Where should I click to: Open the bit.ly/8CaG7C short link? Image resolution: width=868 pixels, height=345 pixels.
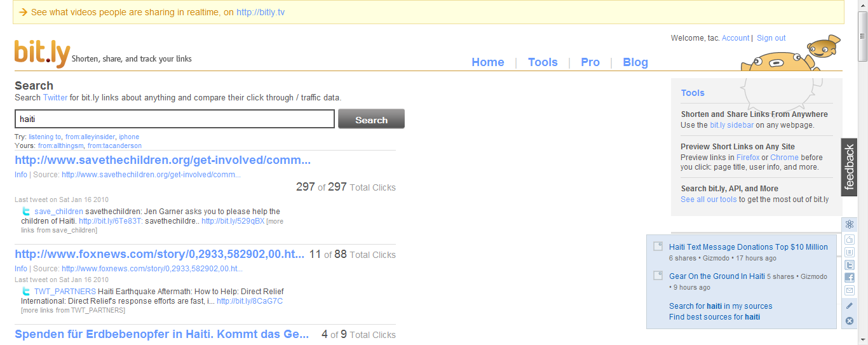tap(250, 301)
